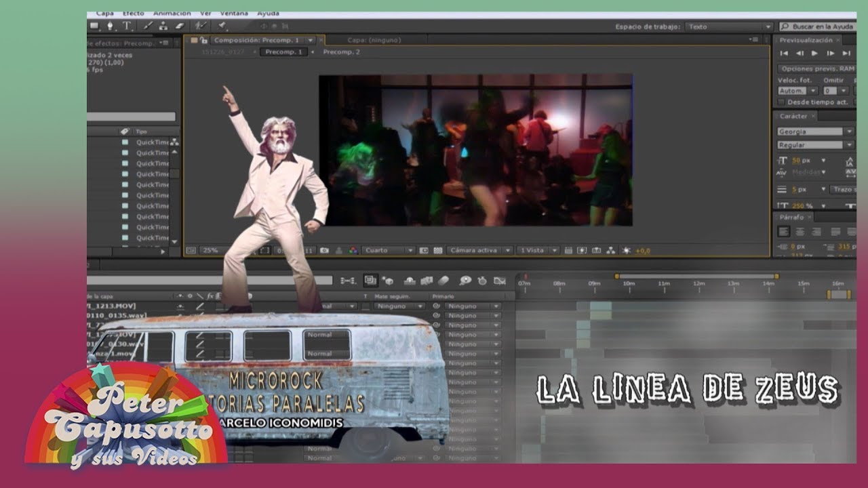The height and width of the screenshot is (488, 868).
Task: Select the Eraser tool
Action: coord(179,26)
